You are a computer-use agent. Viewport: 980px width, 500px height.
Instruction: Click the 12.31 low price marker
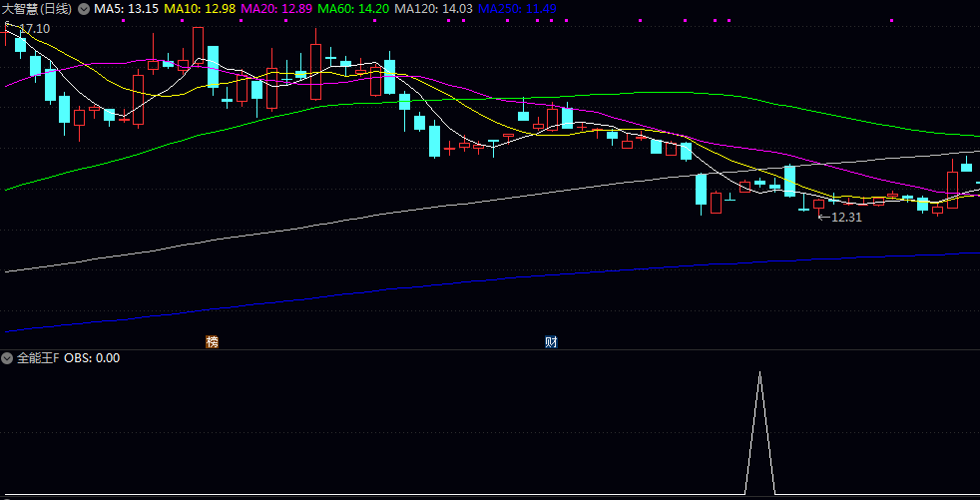845,217
